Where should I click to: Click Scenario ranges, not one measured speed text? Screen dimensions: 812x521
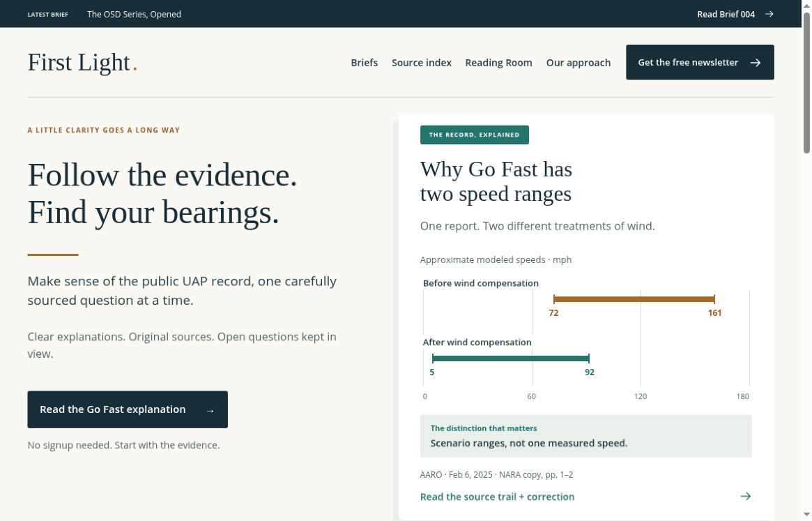(x=529, y=444)
